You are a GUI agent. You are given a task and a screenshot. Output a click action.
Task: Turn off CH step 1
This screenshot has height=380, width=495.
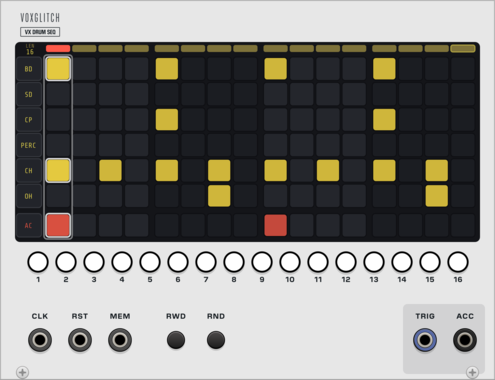[x=58, y=171]
